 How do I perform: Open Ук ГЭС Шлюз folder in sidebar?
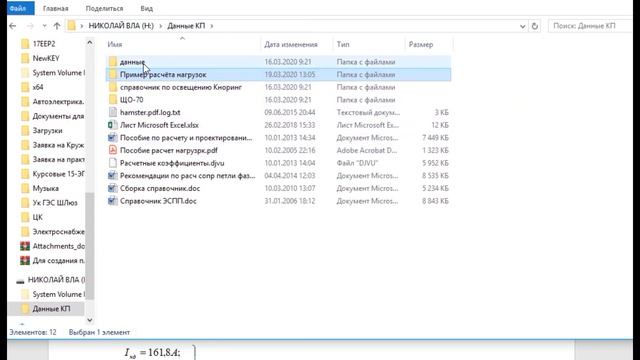tap(55, 203)
